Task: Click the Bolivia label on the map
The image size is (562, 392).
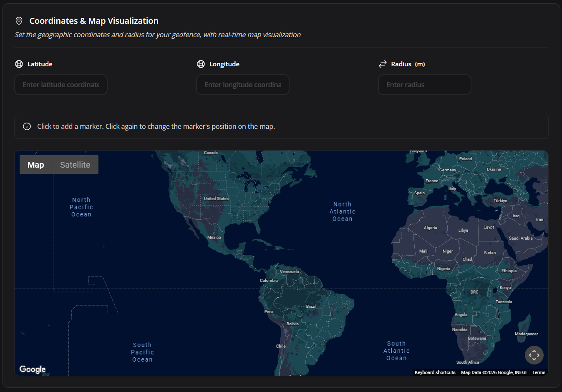Action: click(292, 324)
